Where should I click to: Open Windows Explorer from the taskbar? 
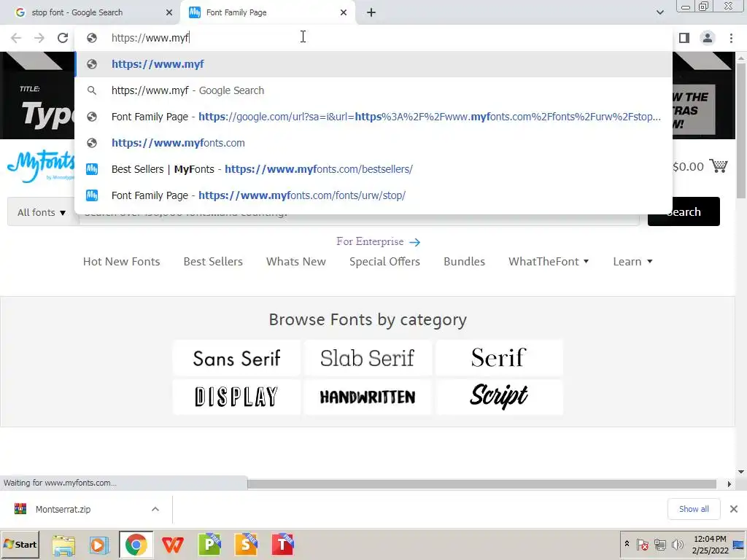click(x=63, y=545)
